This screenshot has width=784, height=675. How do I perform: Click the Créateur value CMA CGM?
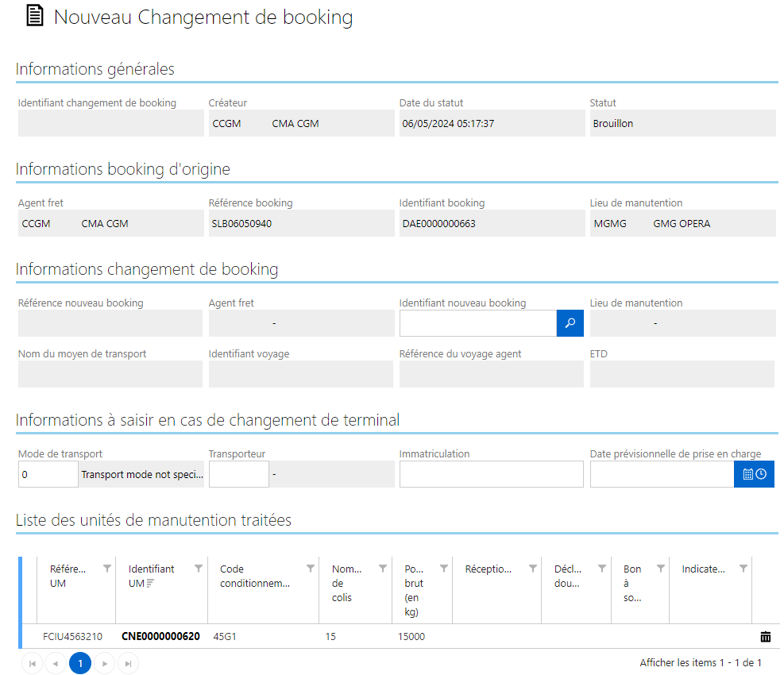click(x=295, y=124)
